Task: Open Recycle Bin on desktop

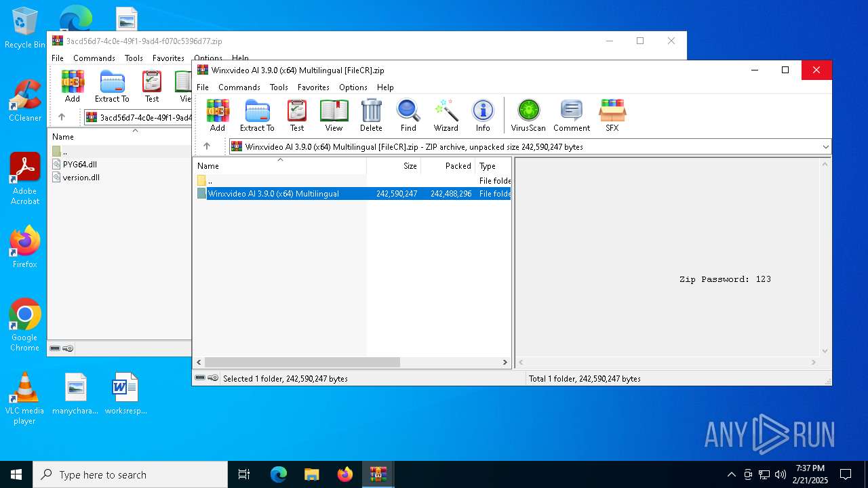Action: pyautogui.click(x=24, y=28)
